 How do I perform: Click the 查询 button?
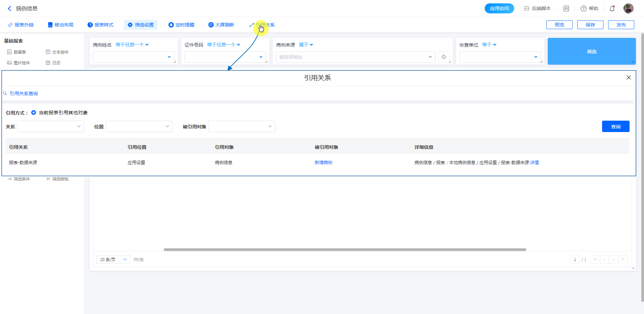click(x=615, y=126)
